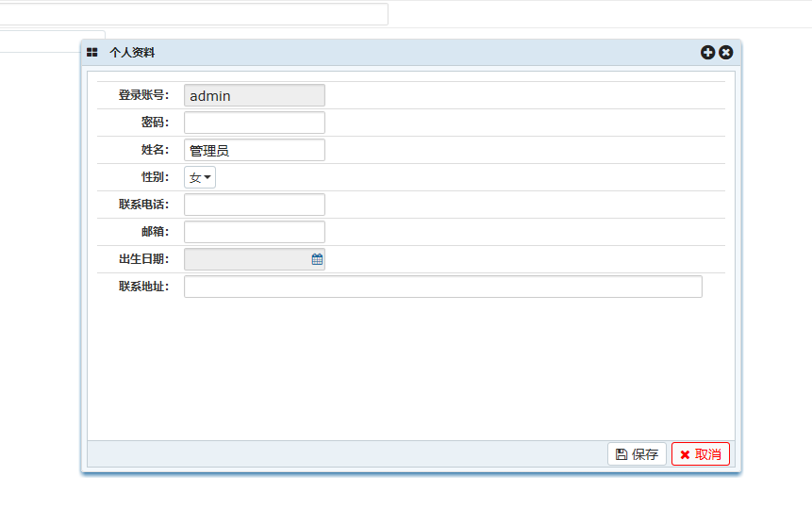Image resolution: width=812 pixels, height=509 pixels.
Task: Click the 联系地址 label
Action: [x=143, y=287]
